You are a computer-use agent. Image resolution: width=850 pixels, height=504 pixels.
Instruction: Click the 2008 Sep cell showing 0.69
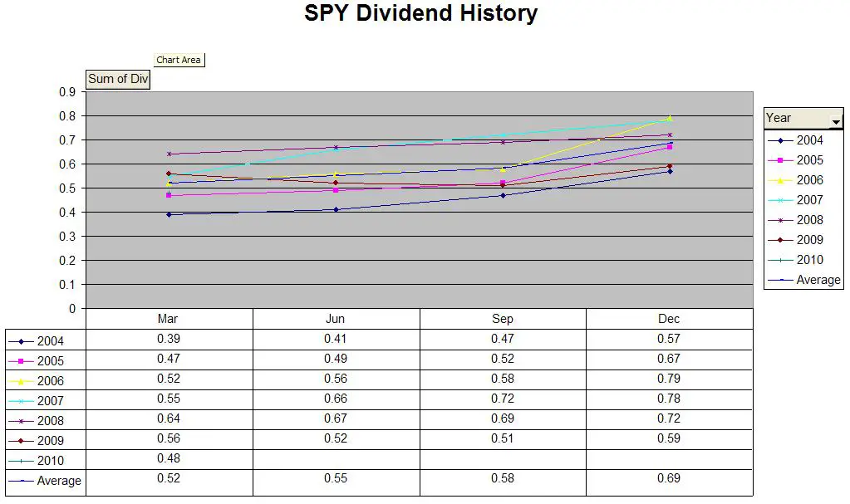click(x=503, y=418)
